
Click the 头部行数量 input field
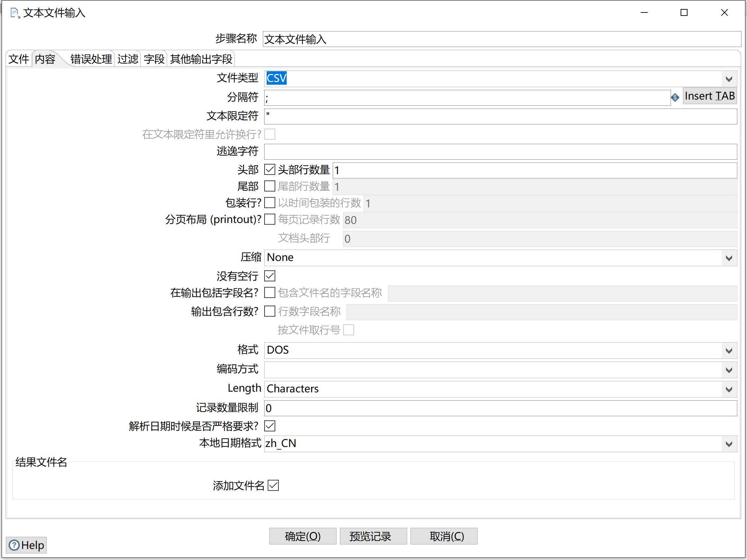(535, 170)
